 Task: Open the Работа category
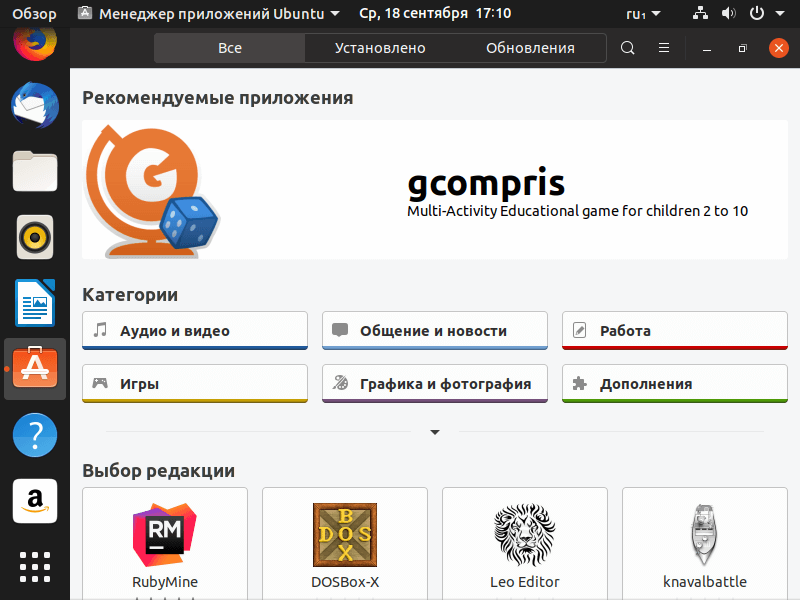[674, 331]
